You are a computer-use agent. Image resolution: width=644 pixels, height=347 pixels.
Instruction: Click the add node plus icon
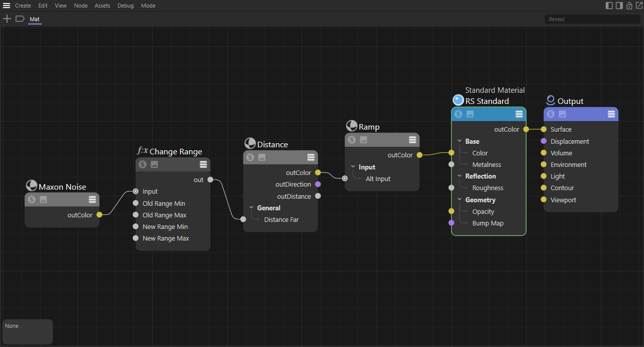coord(7,19)
